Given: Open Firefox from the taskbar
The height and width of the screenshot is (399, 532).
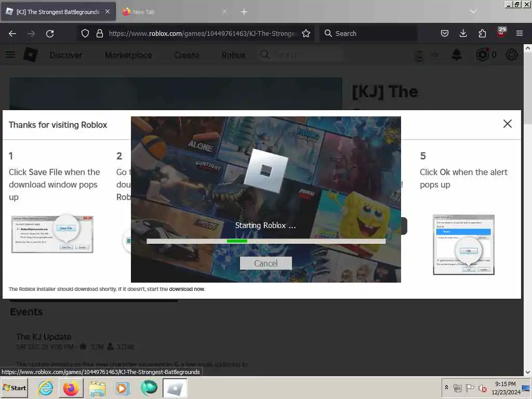Looking at the screenshot, I should (x=71, y=388).
